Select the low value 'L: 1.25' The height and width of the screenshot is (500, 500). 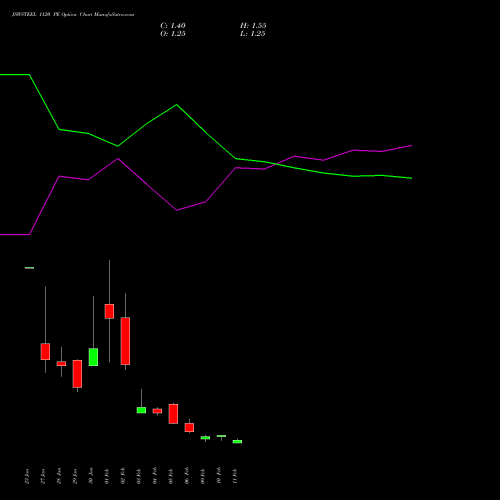tap(253, 34)
